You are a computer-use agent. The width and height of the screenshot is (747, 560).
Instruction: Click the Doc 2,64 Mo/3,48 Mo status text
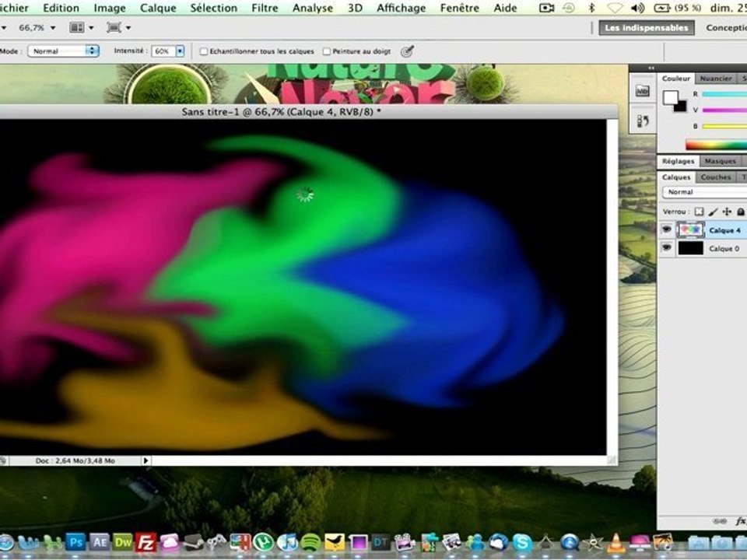click(75, 461)
